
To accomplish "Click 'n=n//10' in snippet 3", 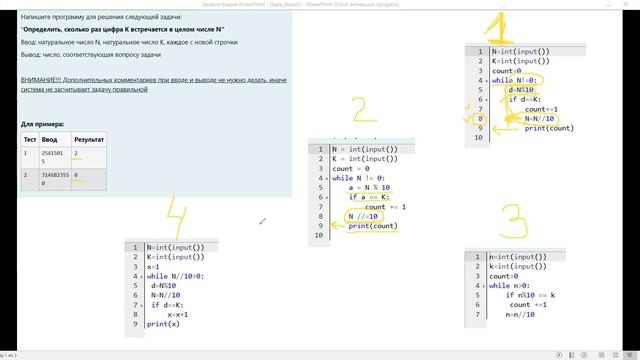I will tap(520, 315).
